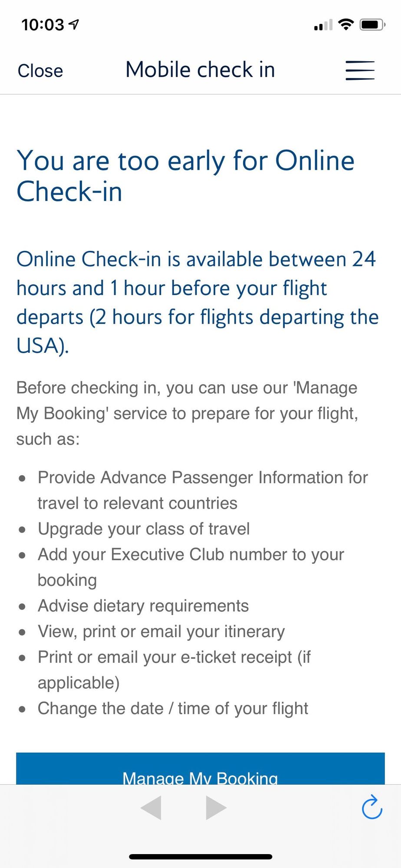Tap "View, print or email your itinerary"
The width and height of the screenshot is (401, 868).
(x=161, y=631)
